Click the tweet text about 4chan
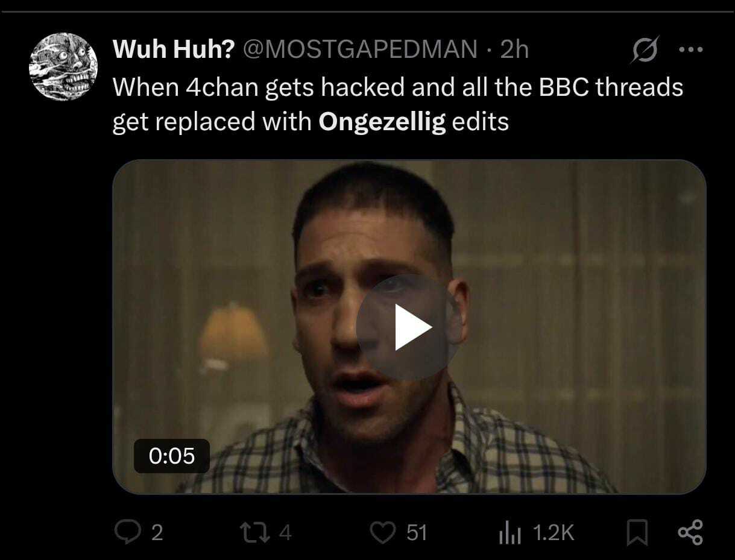Image resolution: width=735 pixels, height=560 pixels. coord(397,88)
